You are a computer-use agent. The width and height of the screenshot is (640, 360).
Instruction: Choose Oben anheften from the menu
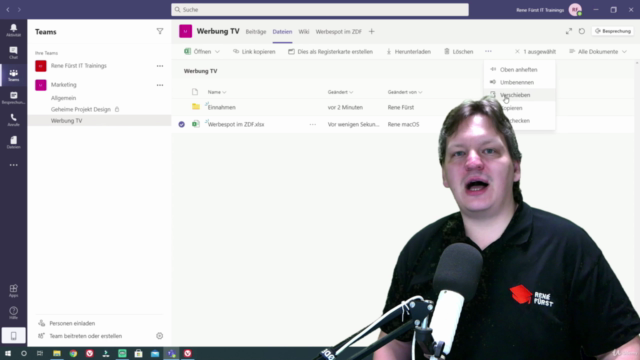tap(519, 70)
